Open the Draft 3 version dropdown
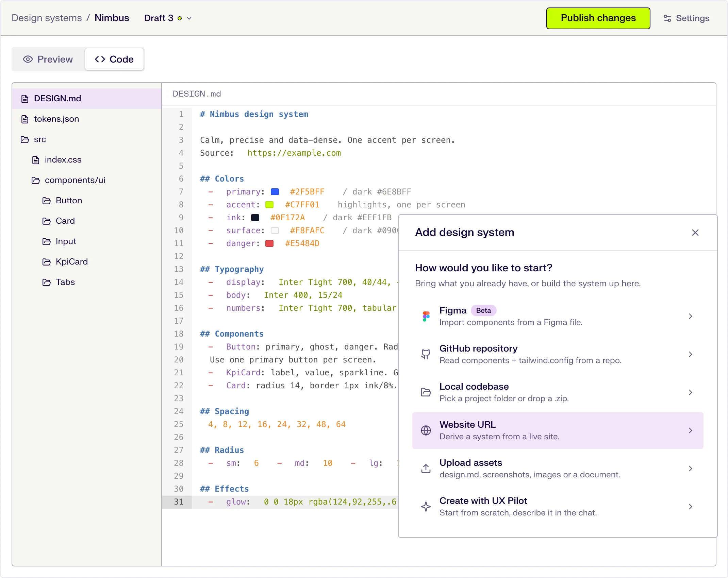 click(x=168, y=18)
